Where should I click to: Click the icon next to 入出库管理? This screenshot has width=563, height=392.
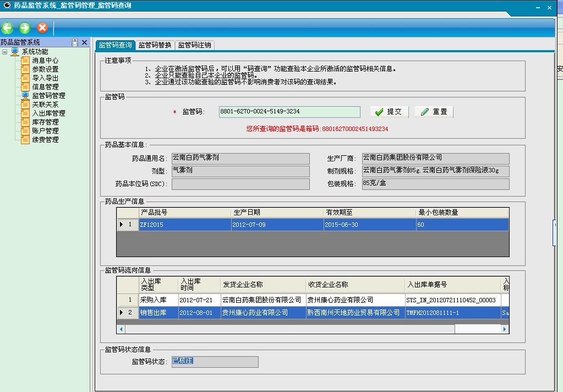[25, 113]
